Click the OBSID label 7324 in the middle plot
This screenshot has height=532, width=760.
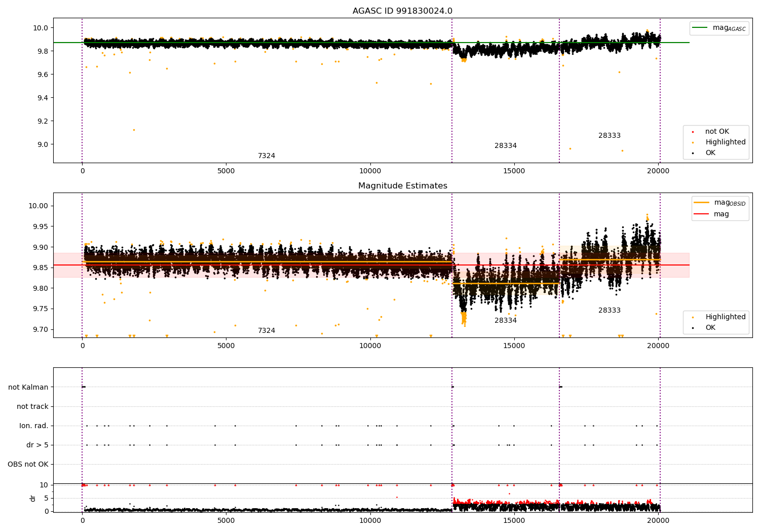pyautogui.click(x=267, y=331)
